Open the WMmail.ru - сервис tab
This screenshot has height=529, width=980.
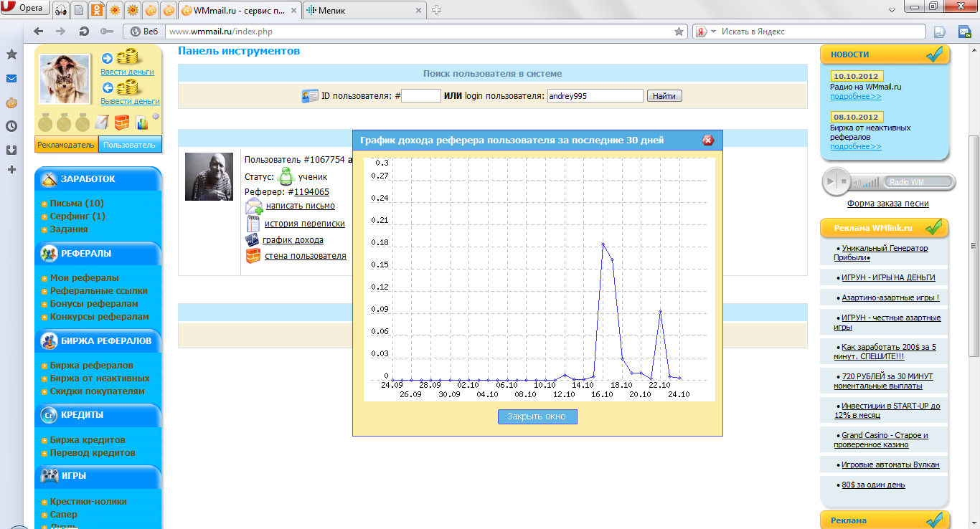click(x=240, y=10)
